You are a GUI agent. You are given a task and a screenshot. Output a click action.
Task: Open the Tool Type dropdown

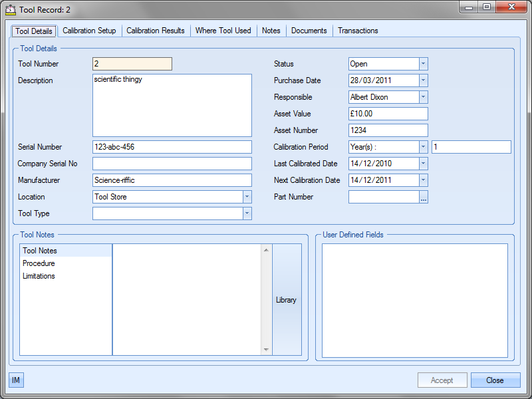click(x=247, y=213)
